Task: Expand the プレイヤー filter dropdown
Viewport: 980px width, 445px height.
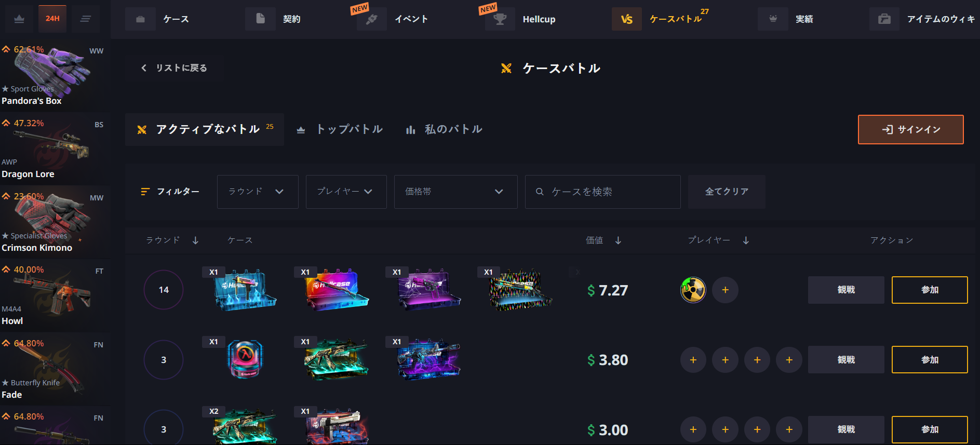Action: point(346,192)
